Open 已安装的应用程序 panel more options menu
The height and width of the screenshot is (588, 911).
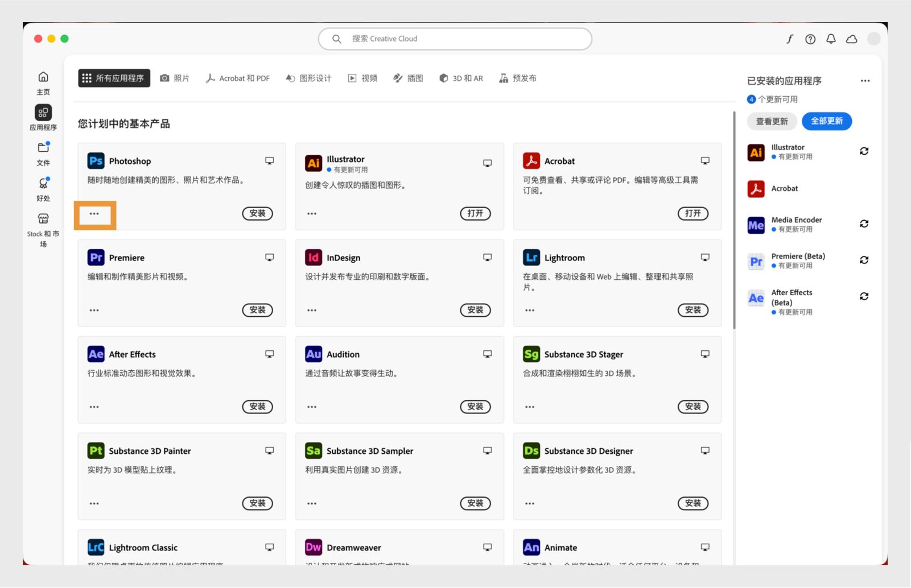click(865, 81)
